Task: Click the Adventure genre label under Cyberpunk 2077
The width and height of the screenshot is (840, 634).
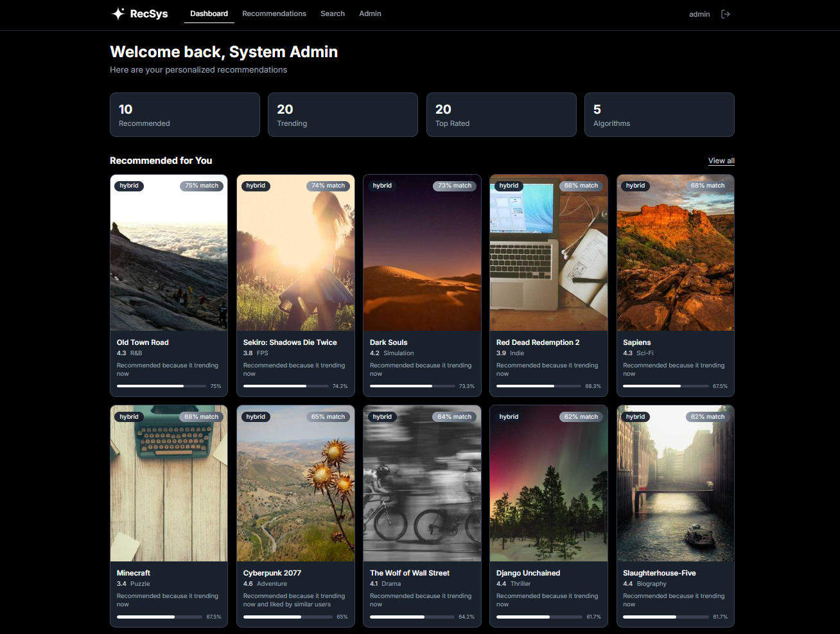Action: [x=272, y=584]
